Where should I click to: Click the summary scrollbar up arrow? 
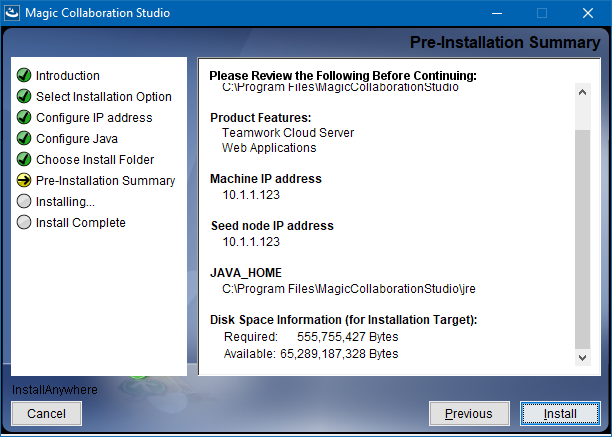coord(583,92)
